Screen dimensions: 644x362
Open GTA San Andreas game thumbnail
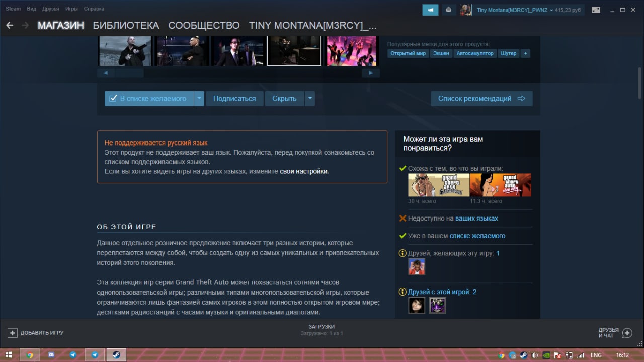coord(439,185)
